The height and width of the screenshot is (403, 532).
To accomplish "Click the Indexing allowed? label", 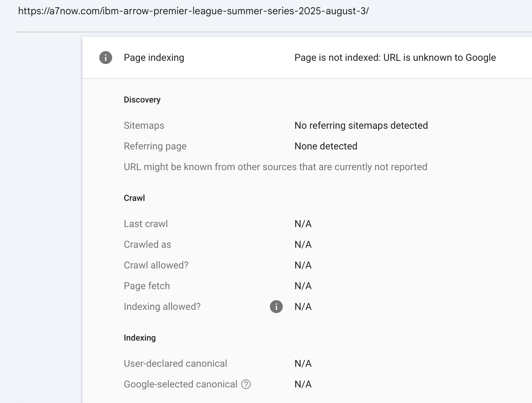I will [x=162, y=307].
